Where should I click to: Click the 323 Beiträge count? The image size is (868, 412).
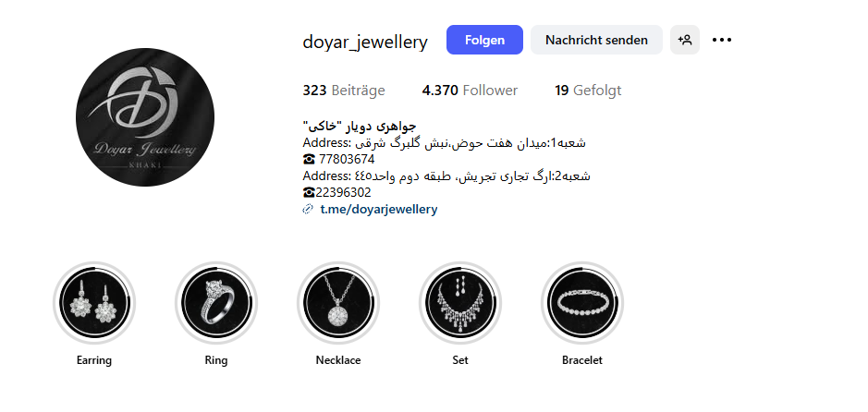(344, 91)
